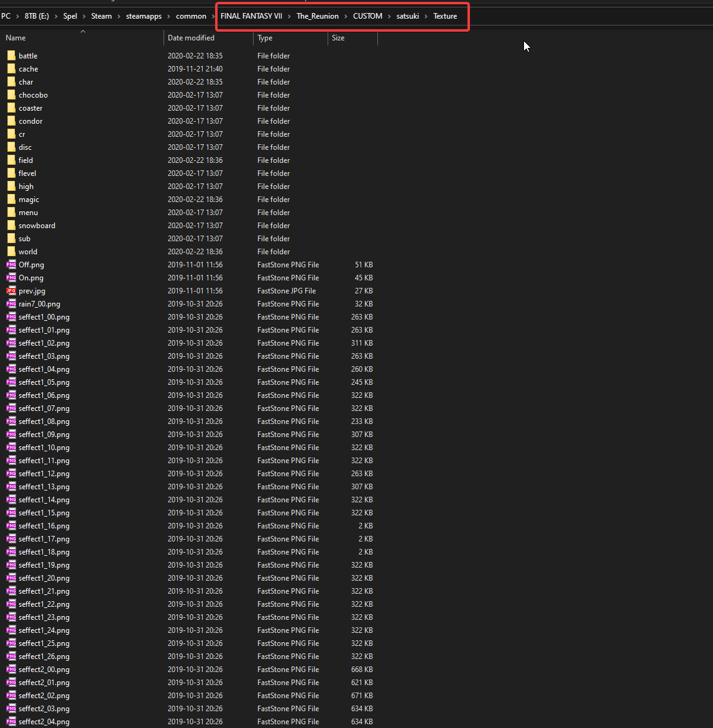
Task: Select the seffect1_23.png file name
Action: point(44,617)
